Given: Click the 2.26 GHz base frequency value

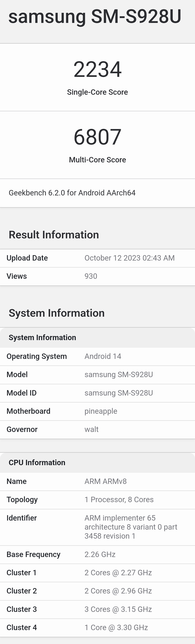Looking at the screenshot, I should 100,554.
